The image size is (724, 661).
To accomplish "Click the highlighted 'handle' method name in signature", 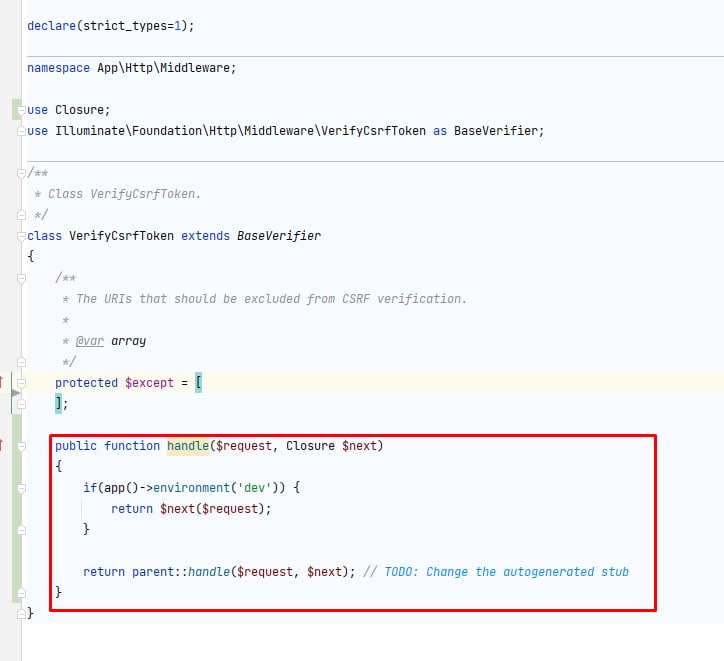I will (x=188, y=446).
